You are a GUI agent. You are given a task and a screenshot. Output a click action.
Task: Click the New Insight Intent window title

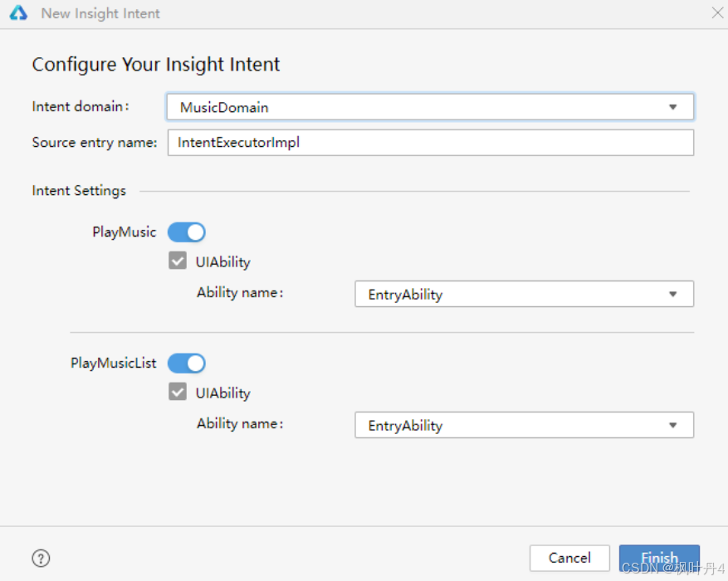(100, 13)
